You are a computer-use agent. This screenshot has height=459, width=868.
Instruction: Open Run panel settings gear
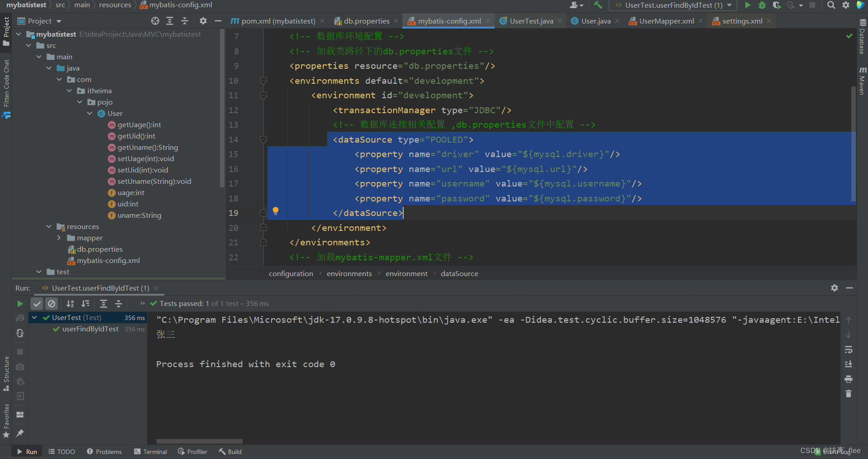835,288
